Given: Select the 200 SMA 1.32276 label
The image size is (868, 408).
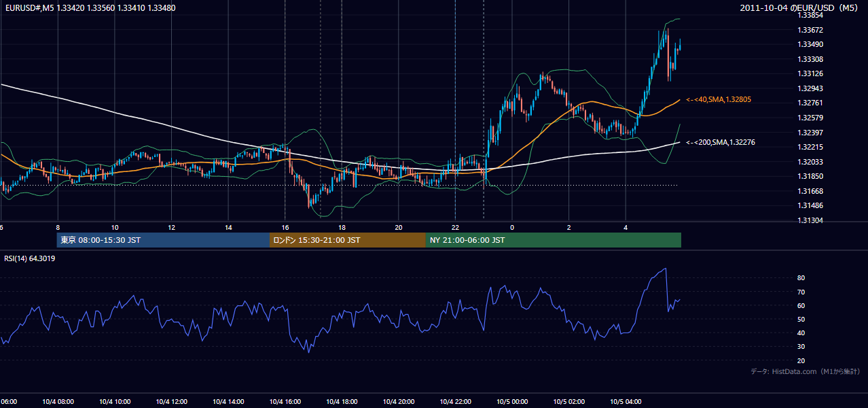Looking at the screenshot, I should tap(721, 143).
